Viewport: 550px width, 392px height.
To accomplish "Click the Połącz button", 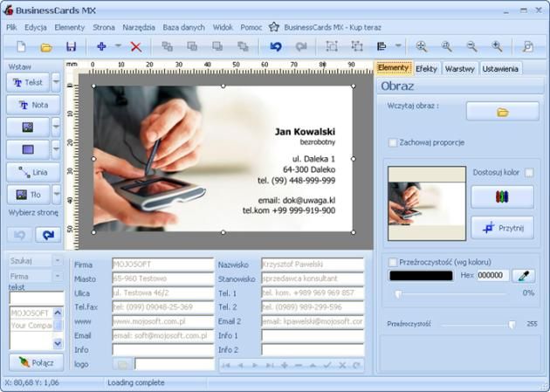I will click(36, 361).
